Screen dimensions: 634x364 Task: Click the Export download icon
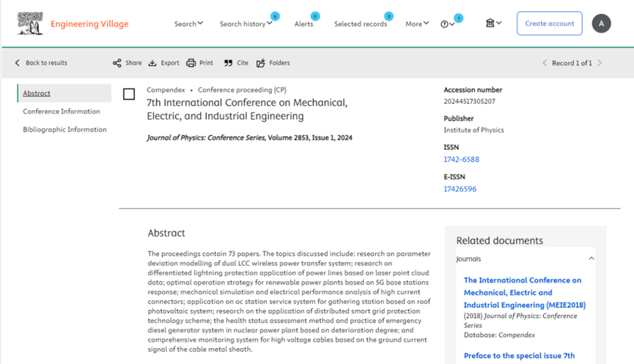pos(153,63)
